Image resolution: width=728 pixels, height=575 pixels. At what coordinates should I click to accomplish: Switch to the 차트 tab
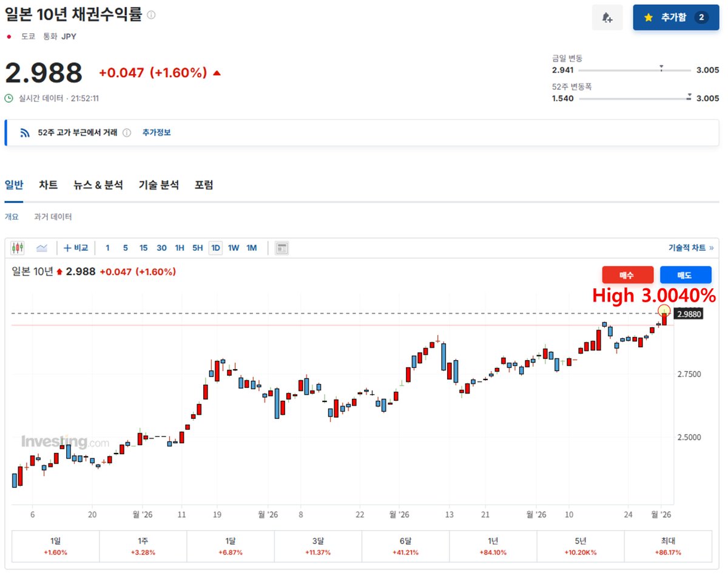(49, 185)
